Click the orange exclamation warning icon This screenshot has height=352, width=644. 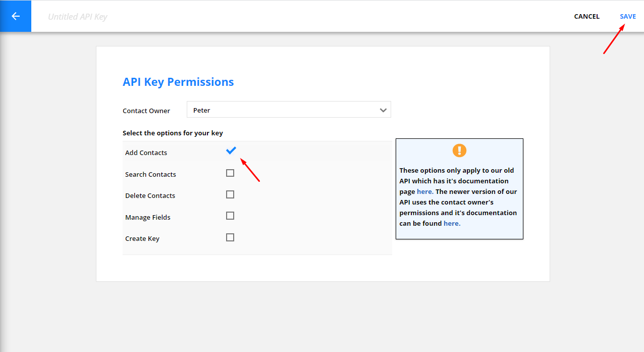459,150
